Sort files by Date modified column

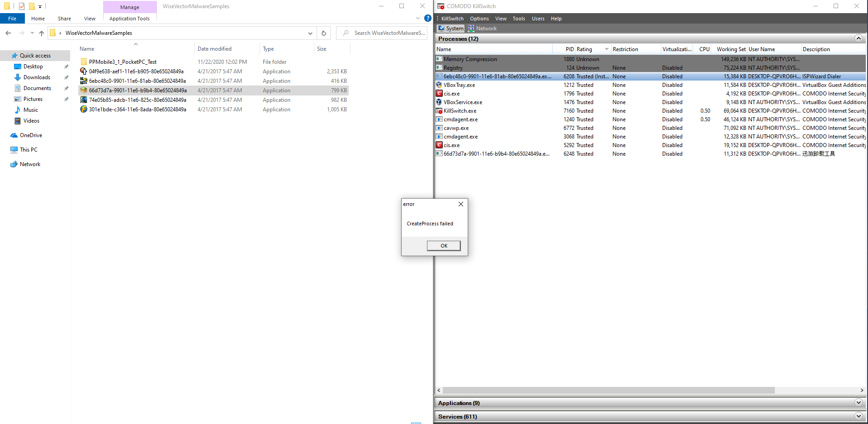(228, 49)
